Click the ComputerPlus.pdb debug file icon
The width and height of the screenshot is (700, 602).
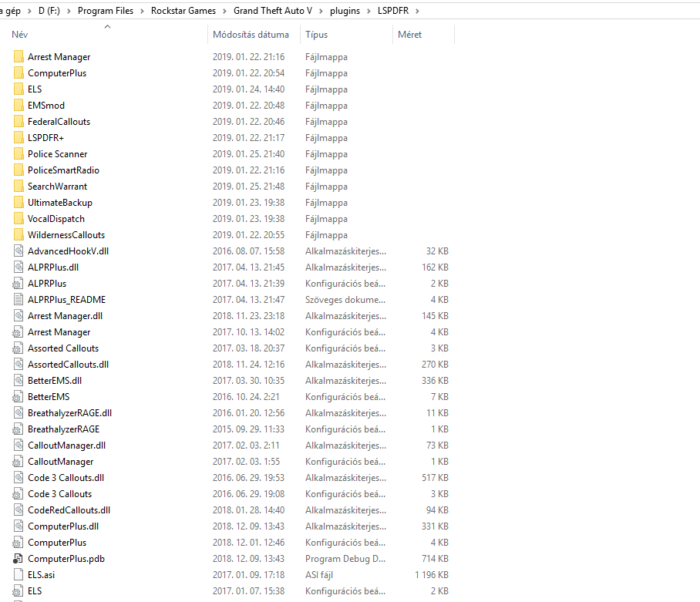coord(18,558)
